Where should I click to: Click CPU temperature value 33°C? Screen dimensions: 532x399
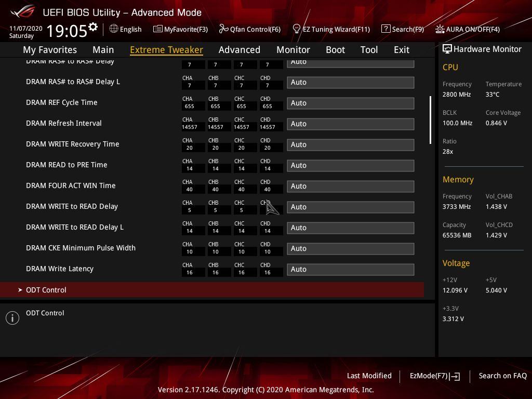(x=493, y=95)
